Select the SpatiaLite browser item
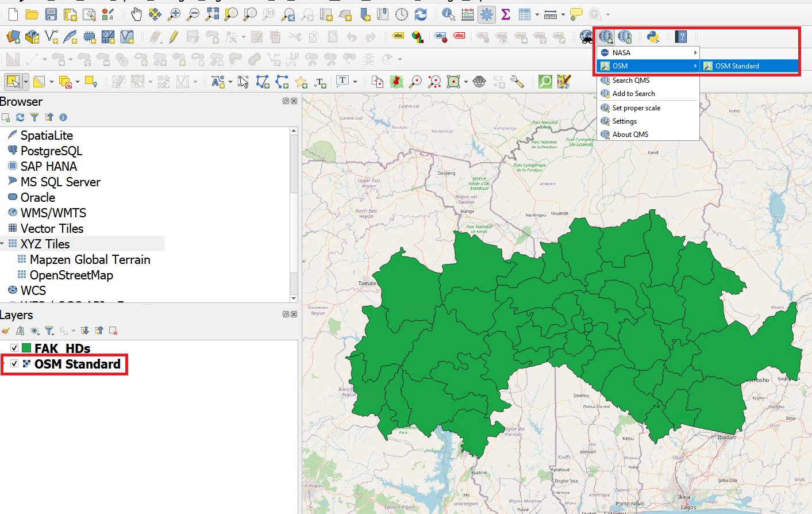The height and width of the screenshot is (514, 812). (47, 135)
